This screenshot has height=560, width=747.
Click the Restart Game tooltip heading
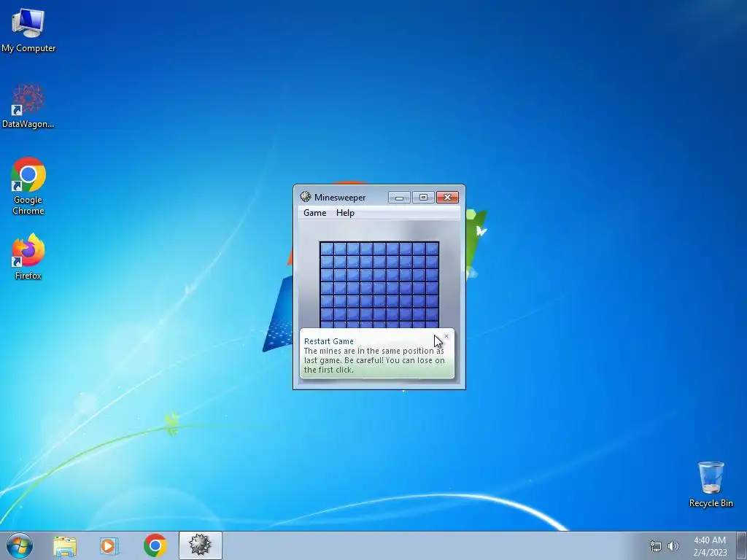(x=329, y=341)
